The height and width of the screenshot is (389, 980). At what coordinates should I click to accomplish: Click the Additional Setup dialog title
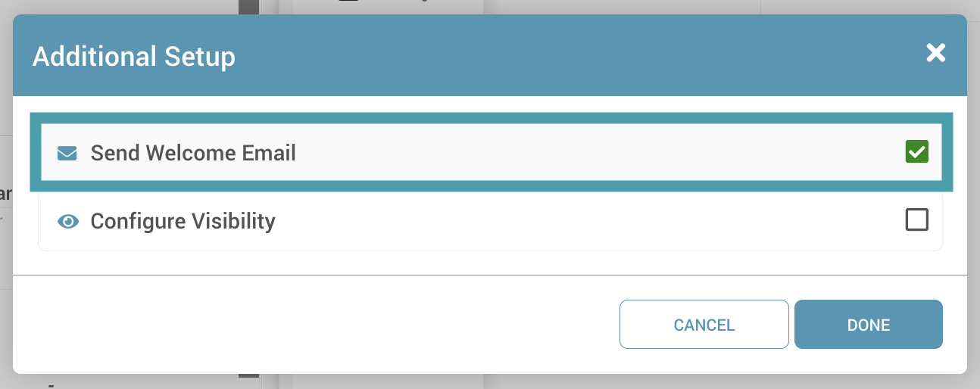coord(134,57)
